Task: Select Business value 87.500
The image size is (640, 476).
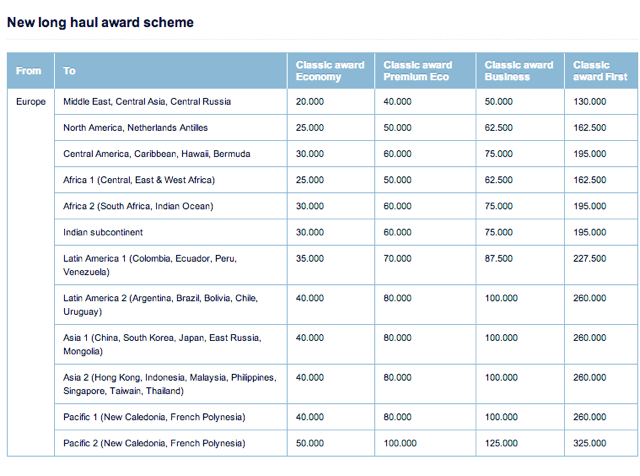Action: coord(499,258)
